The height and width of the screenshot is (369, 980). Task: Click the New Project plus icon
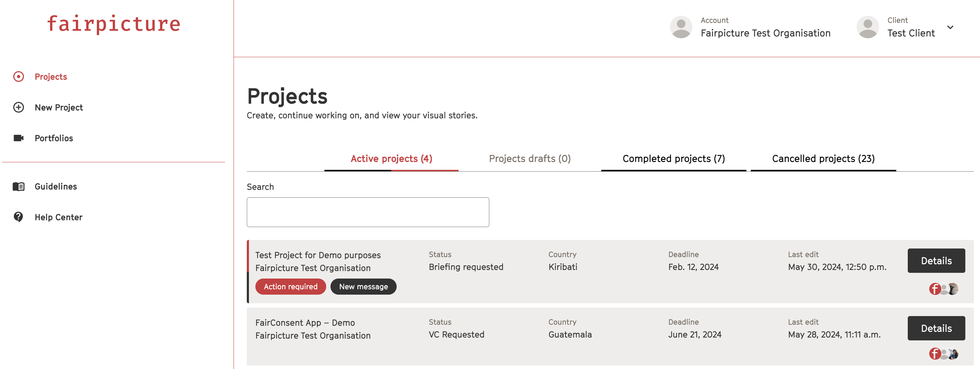click(x=18, y=107)
